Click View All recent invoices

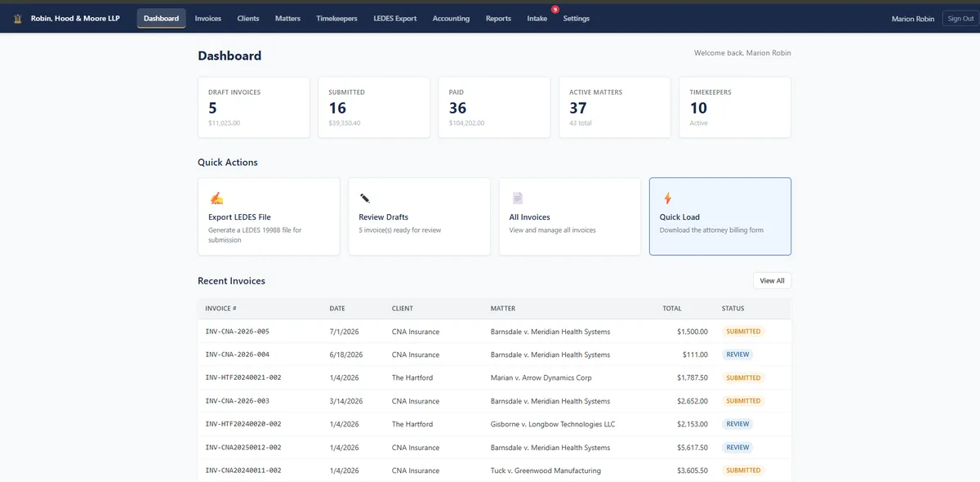[772, 280]
